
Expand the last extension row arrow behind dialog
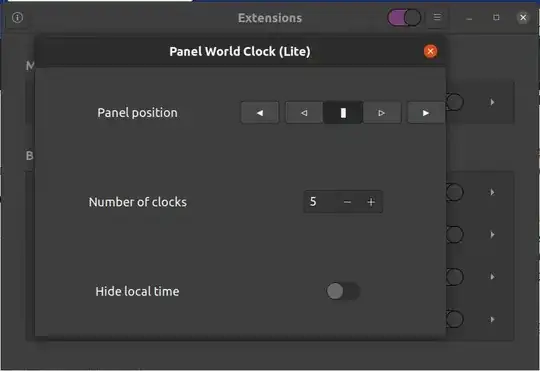(x=492, y=320)
